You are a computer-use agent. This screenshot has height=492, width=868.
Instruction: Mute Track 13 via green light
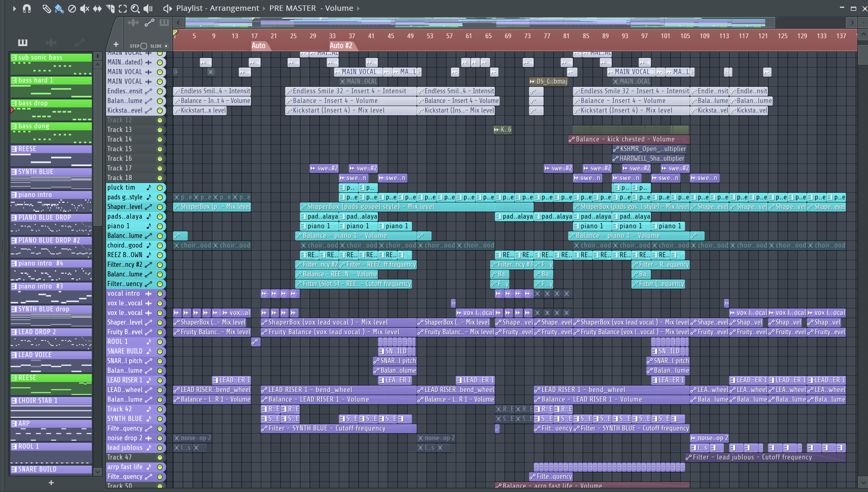point(160,130)
